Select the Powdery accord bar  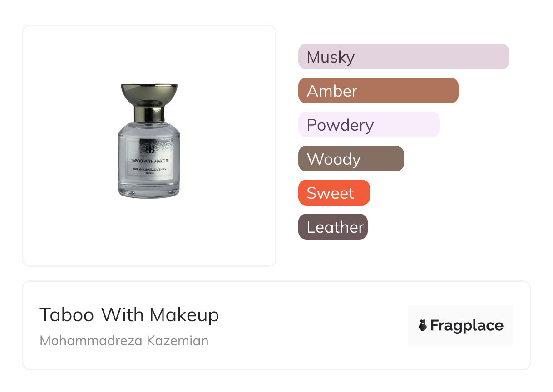pos(369,125)
